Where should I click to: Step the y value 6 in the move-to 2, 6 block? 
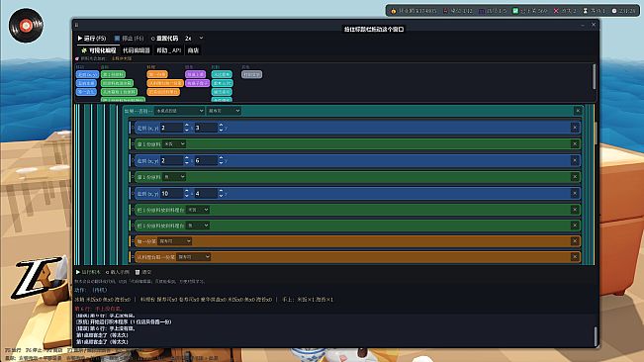[221, 160]
